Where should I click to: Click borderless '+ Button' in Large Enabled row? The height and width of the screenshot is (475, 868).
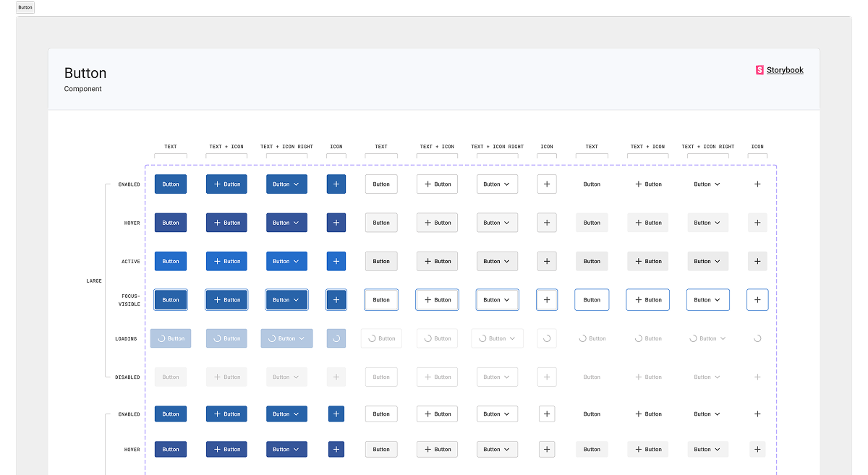tap(647, 184)
